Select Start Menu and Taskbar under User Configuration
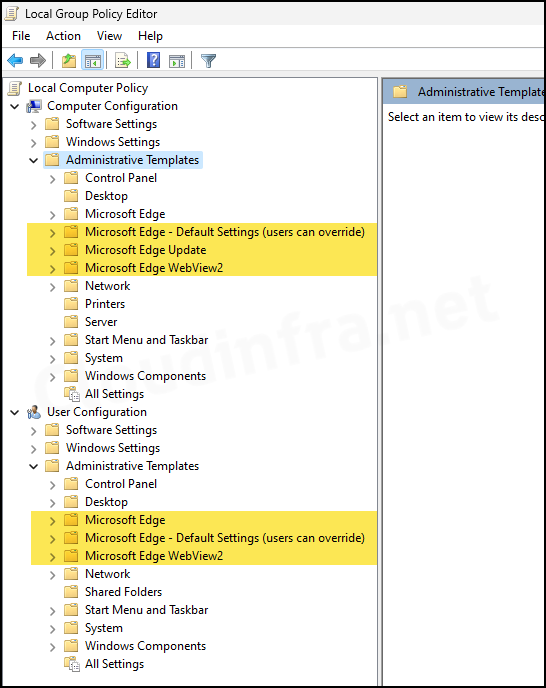This screenshot has height=688, width=546. [x=147, y=609]
